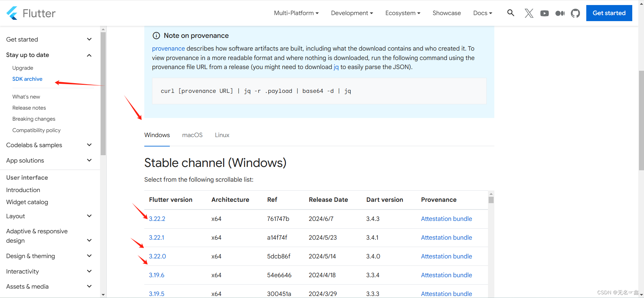644x298 pixels.
Task: Open Flutter's X (Twitter) profile icon
Action: pyautogui.click(x=529, y=13)
